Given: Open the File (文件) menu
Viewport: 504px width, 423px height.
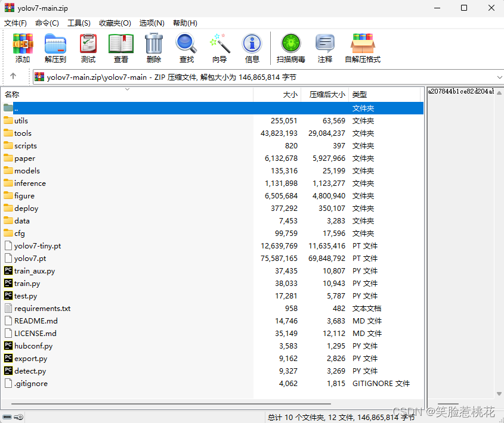Looking at the screenshot, I should click(16, 23).
